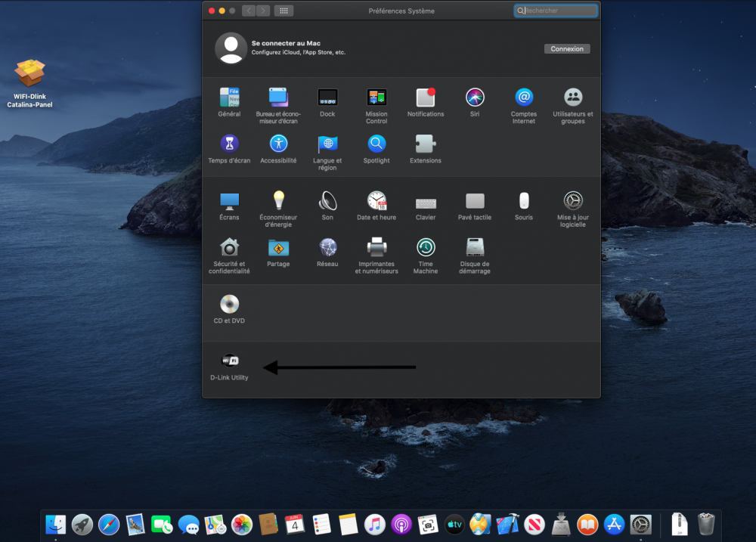Open Podcasts from the Dock
This screenshot has height=542, width=756.
click(401, 524)
